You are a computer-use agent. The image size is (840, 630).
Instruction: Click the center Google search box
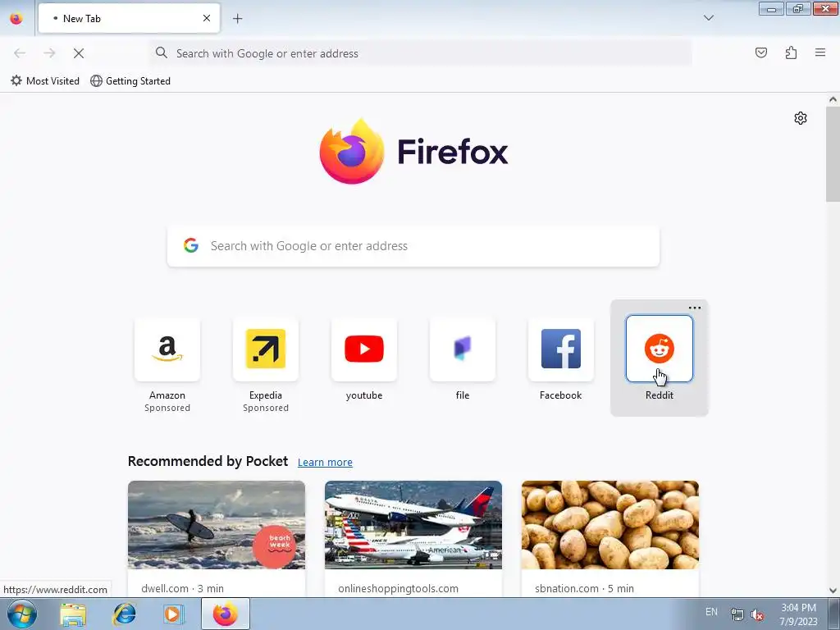[413, 246]
